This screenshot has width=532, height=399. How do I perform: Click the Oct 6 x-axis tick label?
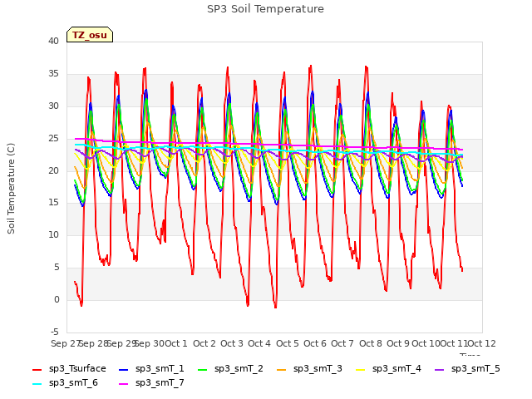pyautogui.click(x=315, y=343)
